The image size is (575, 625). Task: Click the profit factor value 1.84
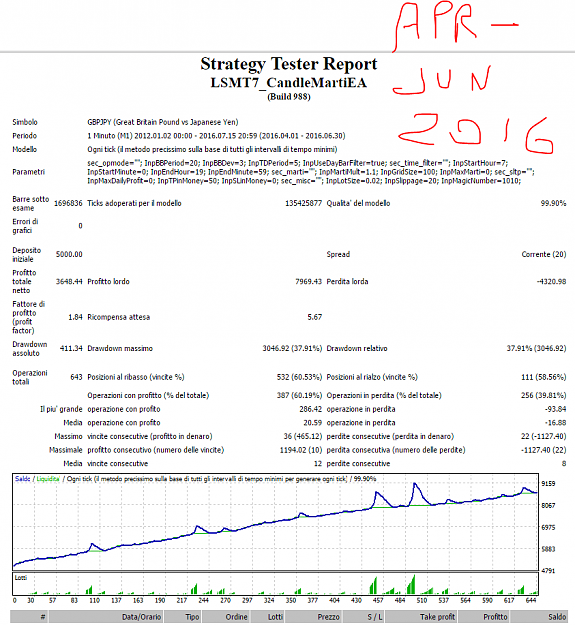click(x=75, y=317)
